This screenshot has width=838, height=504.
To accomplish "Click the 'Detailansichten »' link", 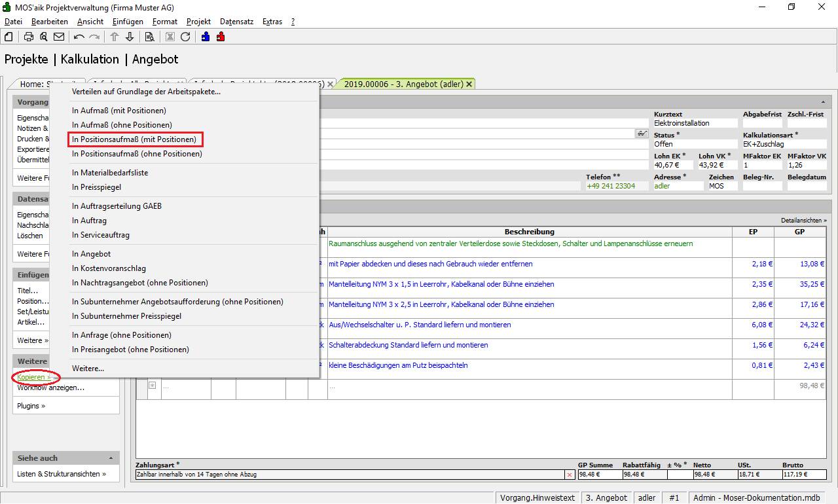I will coord(803,221).
